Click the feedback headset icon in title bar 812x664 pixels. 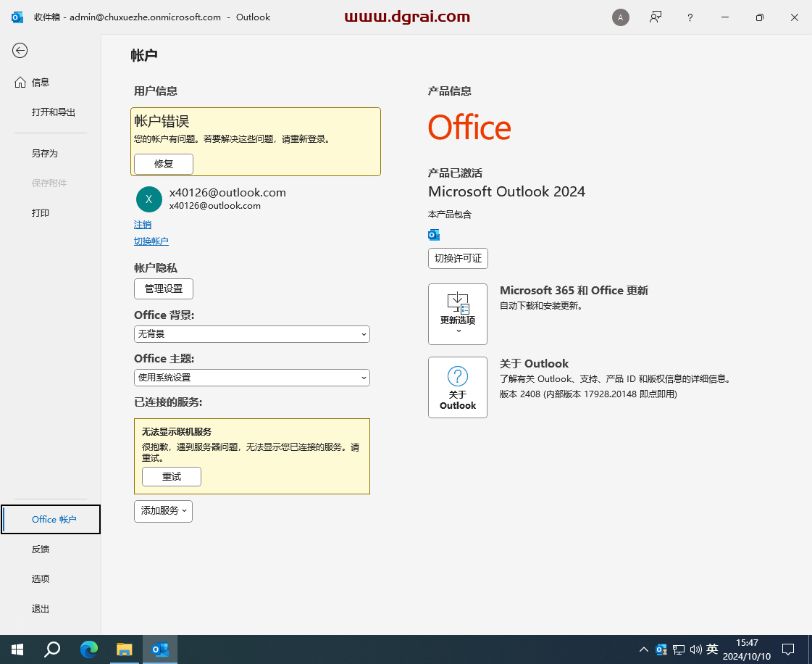[656, 17]
